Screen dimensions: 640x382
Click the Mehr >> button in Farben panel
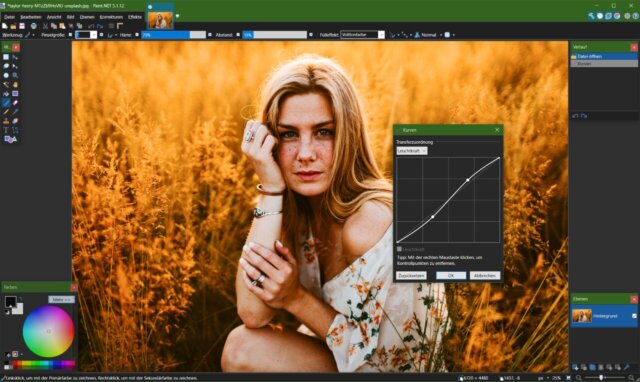click(61, 299)
